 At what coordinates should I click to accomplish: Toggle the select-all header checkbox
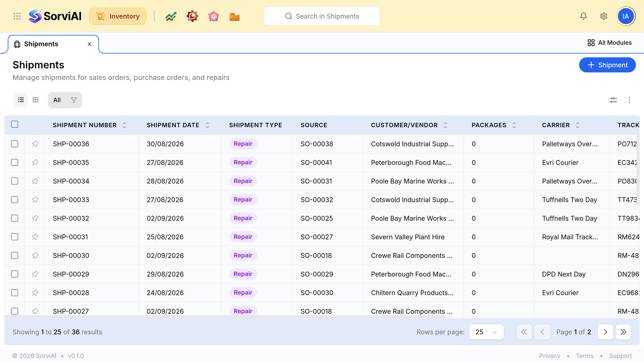(x=15, y=124)
